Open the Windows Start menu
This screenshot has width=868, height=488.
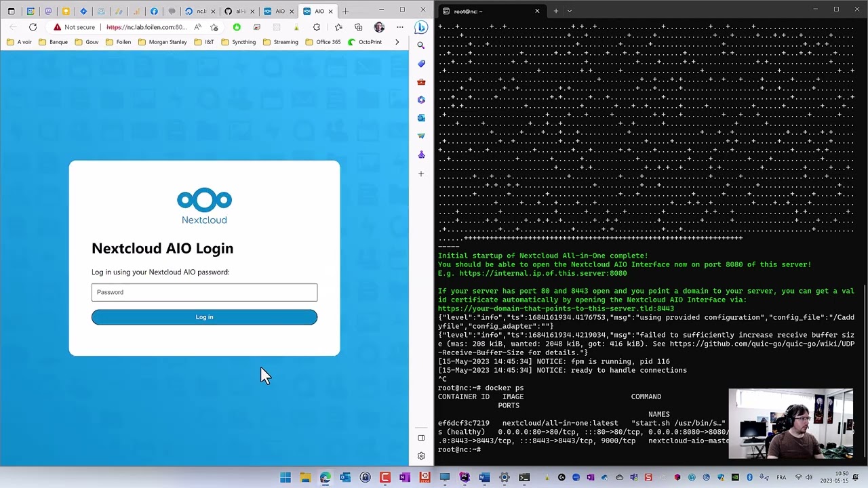click(285, 478)
